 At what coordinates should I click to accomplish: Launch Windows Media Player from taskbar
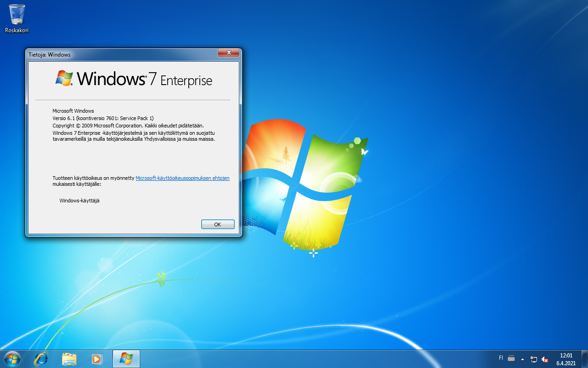tap(97, 359)
